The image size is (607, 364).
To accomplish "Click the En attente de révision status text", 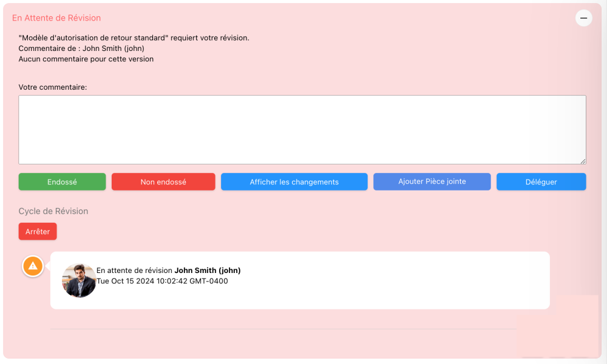I will pyautogui.click(x=134, y=271).
